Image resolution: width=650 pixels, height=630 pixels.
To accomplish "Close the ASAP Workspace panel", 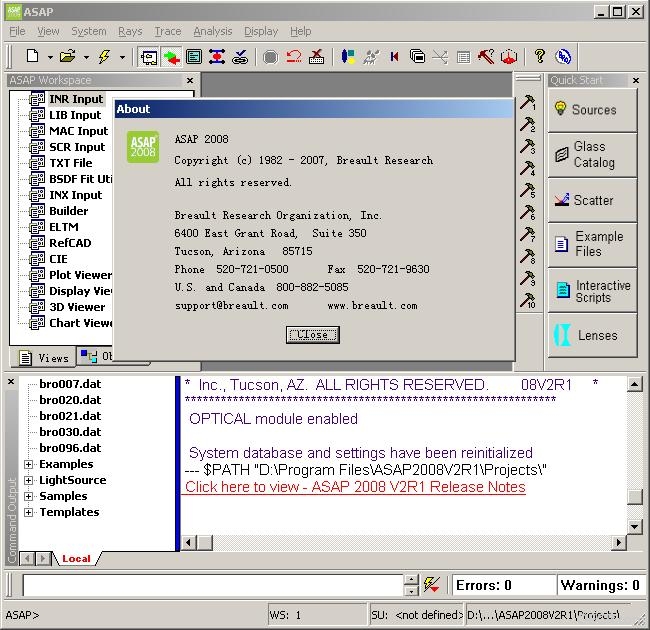I will (190, 80).
